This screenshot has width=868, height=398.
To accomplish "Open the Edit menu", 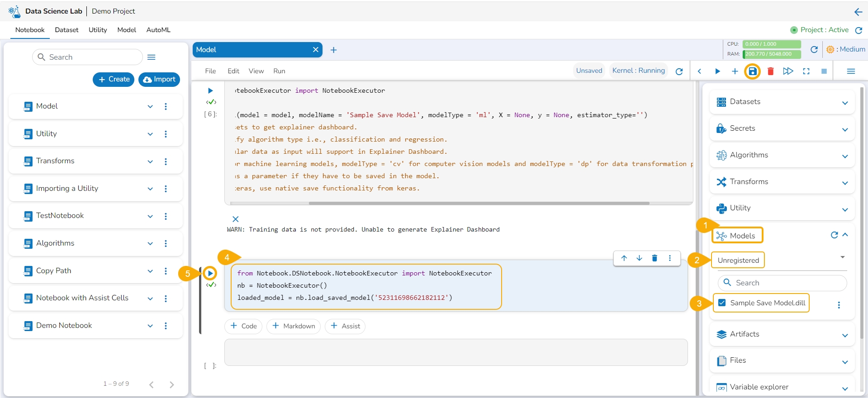I will (x=233, y=71).
